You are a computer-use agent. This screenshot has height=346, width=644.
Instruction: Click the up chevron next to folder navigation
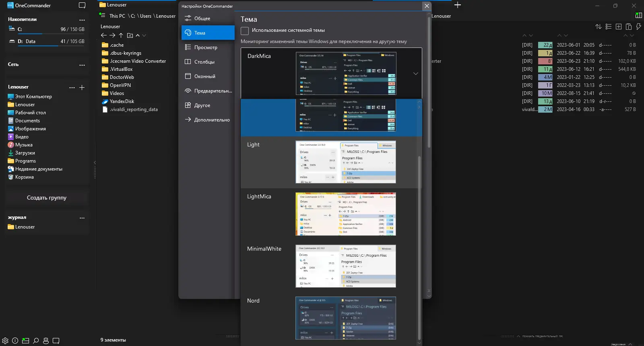pyautogui.click(x=138, y=35)
